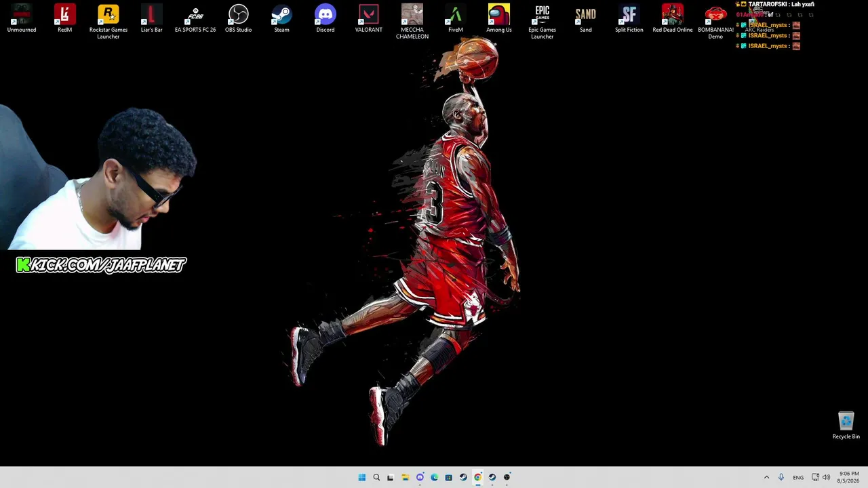868x488 pixels.
Task: Select the Discord desktop icon
Action: (325, 19)
